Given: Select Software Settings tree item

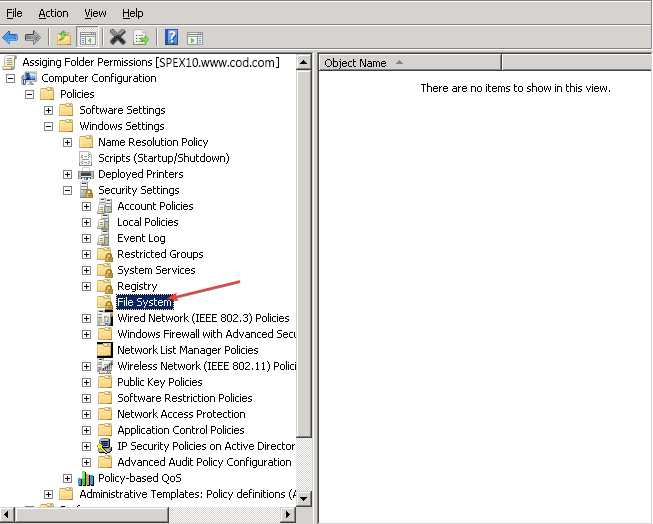Looking at the screenshot, I should [x=122, y=110].
